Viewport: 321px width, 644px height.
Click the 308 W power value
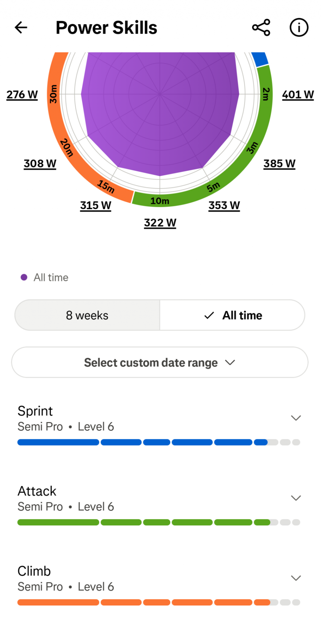pyautogui.click(x=40, y=164)
